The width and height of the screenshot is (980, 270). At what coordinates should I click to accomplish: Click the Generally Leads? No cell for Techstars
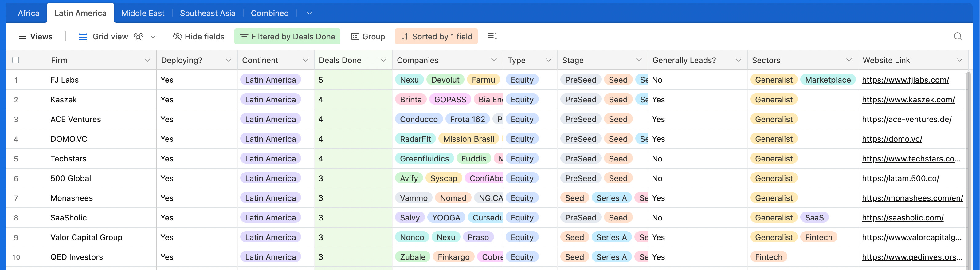tap(698, 159)
